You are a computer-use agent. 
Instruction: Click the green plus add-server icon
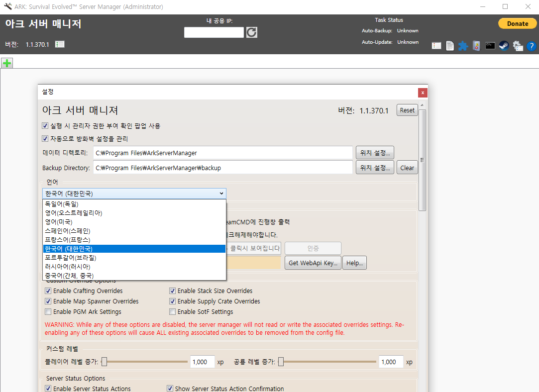7,63
